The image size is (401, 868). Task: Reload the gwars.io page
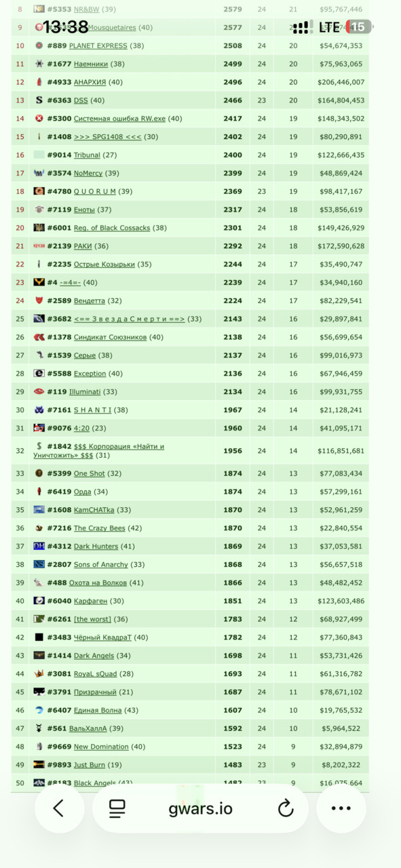pyautogui.click(x=286, y=808)
